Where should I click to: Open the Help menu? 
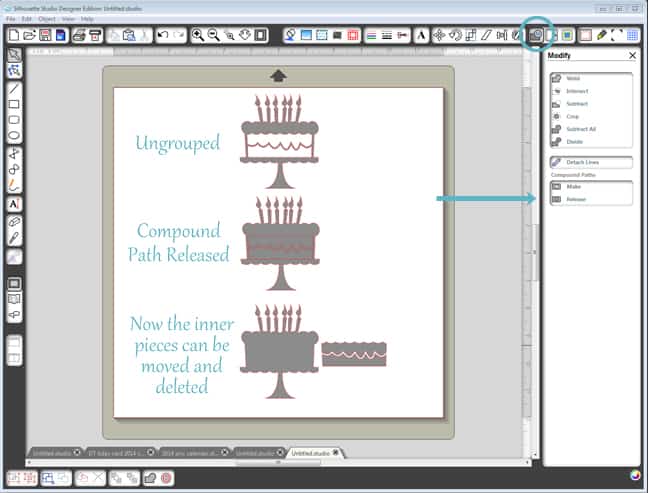tap(87, 19)
